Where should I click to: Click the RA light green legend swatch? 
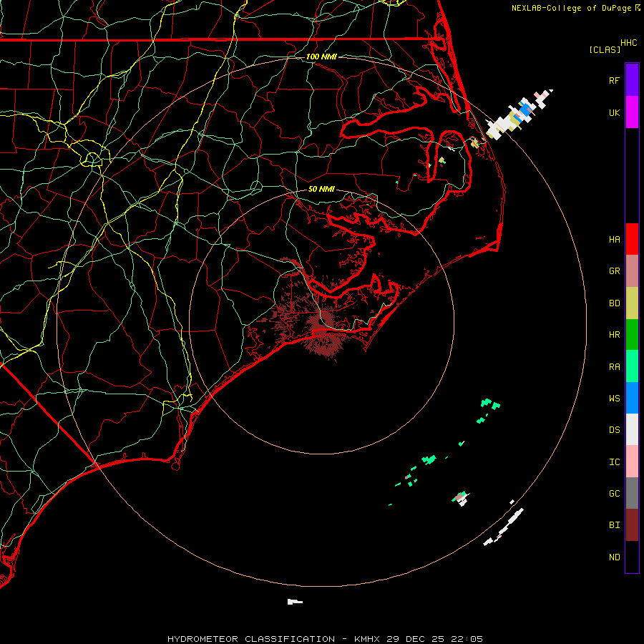[x=632, y=366]
